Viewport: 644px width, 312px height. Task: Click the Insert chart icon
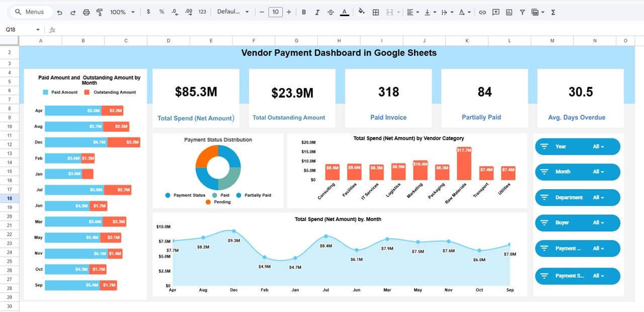coord(509,12)
